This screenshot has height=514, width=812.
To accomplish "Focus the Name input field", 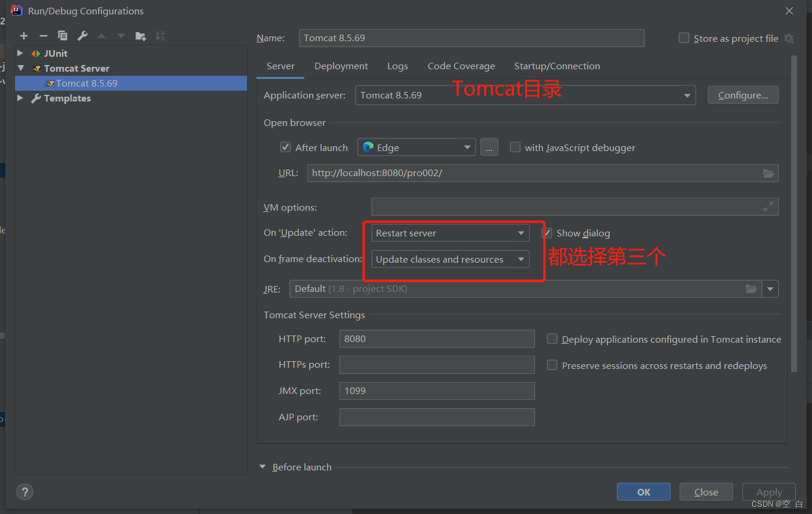I will (x=471, y=38).
